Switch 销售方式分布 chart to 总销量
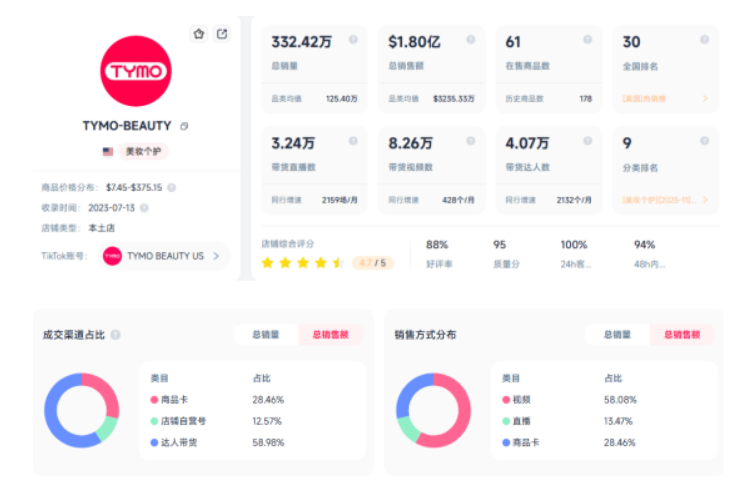738x481 pixels. [x=617, y=335]
